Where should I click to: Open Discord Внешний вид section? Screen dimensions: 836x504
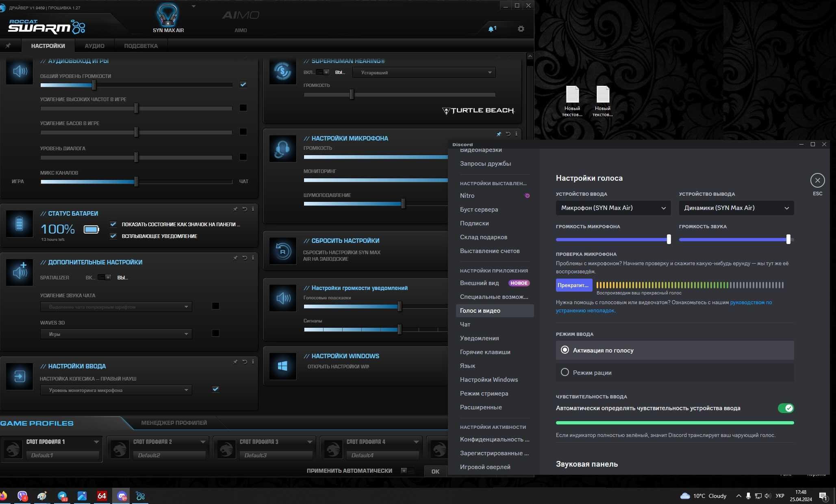pos(495,283)
